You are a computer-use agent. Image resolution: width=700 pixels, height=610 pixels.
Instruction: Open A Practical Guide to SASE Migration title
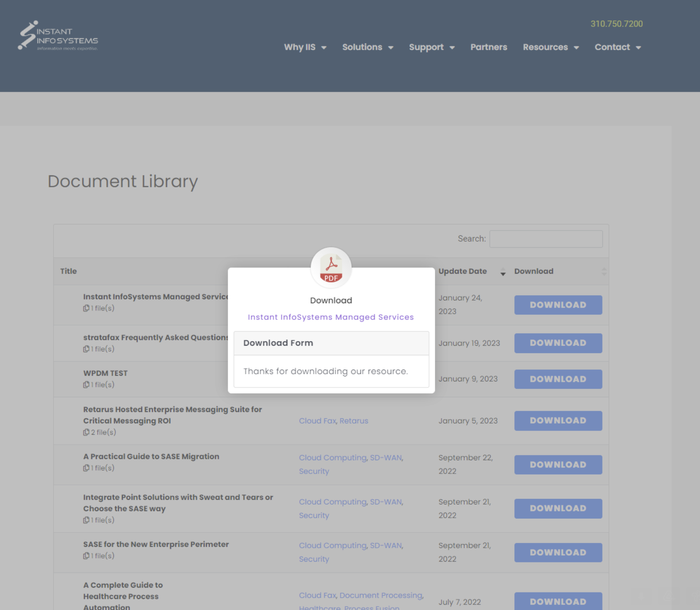coord(151,457)
